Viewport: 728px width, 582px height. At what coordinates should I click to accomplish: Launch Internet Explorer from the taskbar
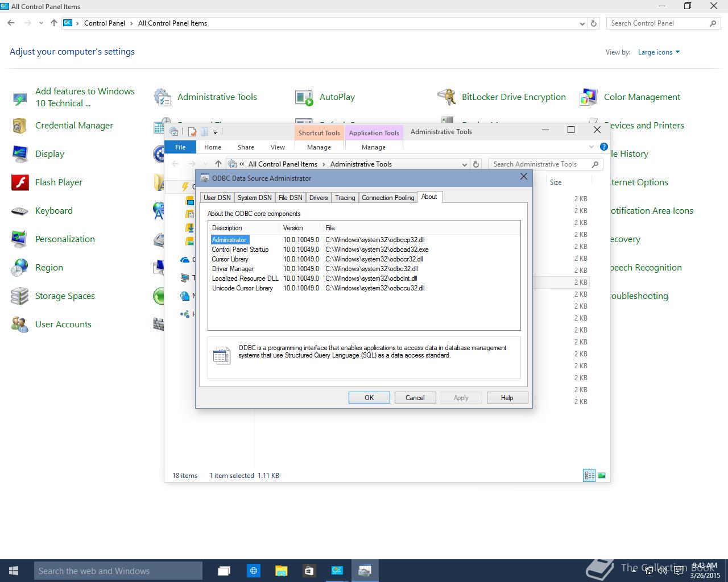pos(254,571)
